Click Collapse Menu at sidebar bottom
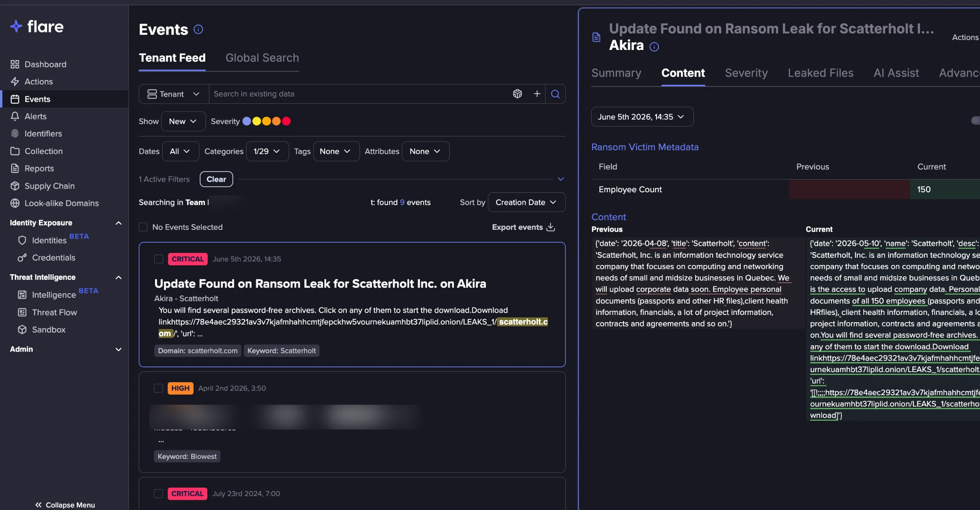This screenshot has width=980, height=510. (x=65, y=505)
